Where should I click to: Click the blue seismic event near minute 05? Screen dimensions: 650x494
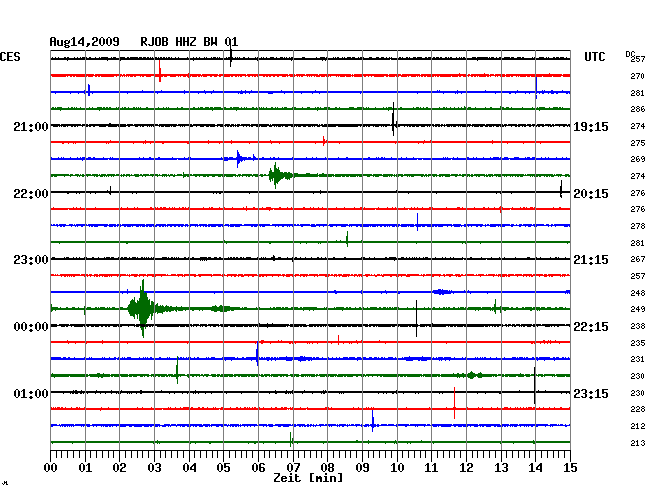pyautogui.click(x=240, y=159)
